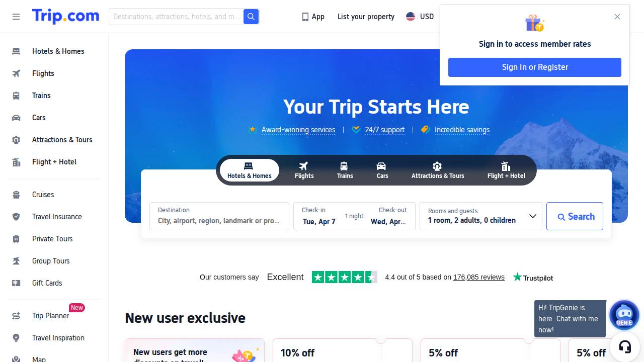Viewport: 644px width, 362px height.
Task: Click the Cruises ship icon in sidebar
Action: (16, 195)
